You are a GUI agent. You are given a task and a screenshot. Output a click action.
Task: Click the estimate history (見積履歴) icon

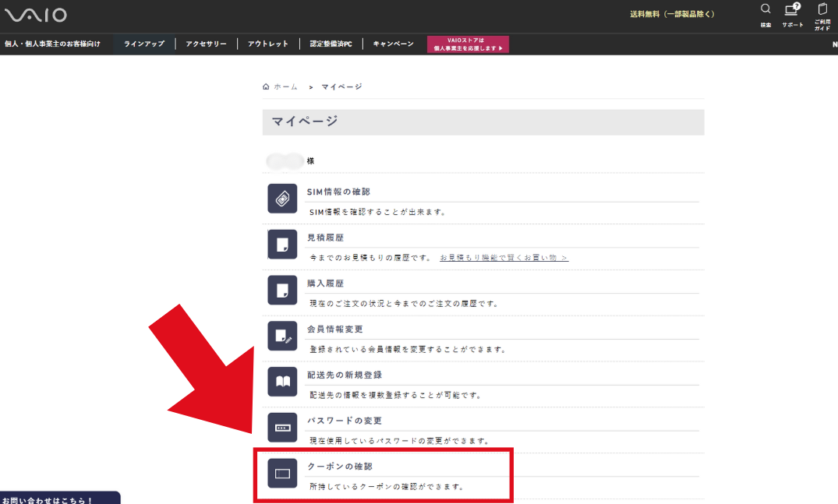[282, 245]
